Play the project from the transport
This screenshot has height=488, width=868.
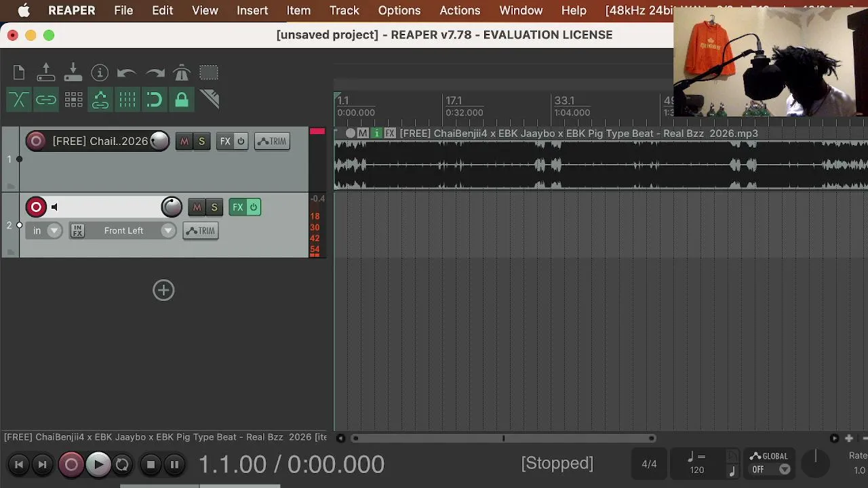click(98, 464)
